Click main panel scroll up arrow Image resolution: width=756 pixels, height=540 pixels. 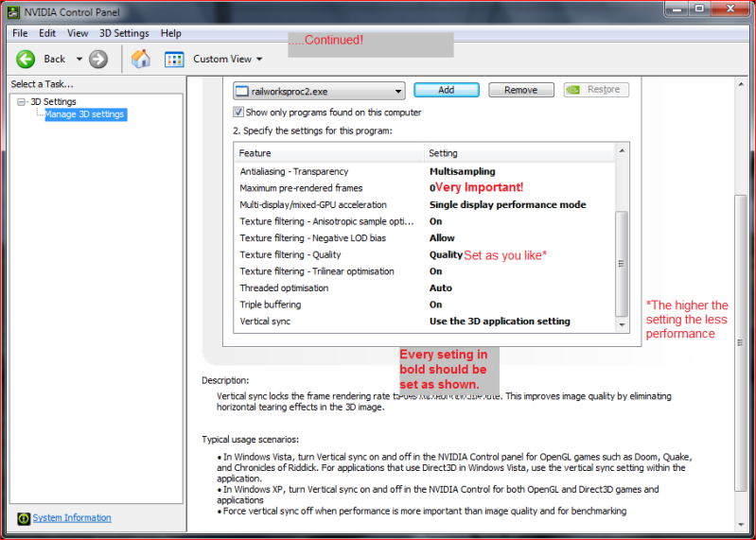(741, 84)
